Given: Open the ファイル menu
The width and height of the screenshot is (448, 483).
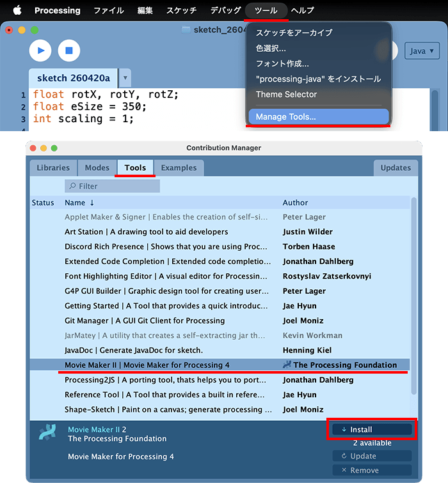Looking at the screenshot, I should click(x=109, y=10).
